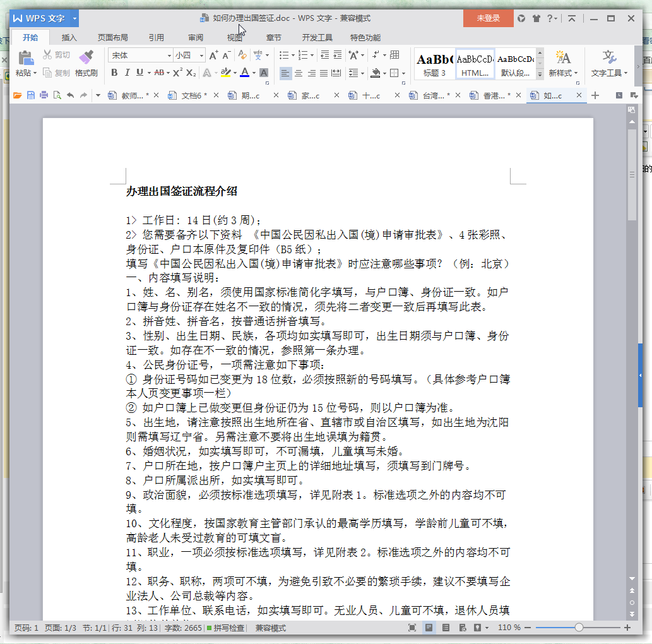Align text left
Image resolution: width=652 pixels, height=644 pixels.
pos(285,73)
